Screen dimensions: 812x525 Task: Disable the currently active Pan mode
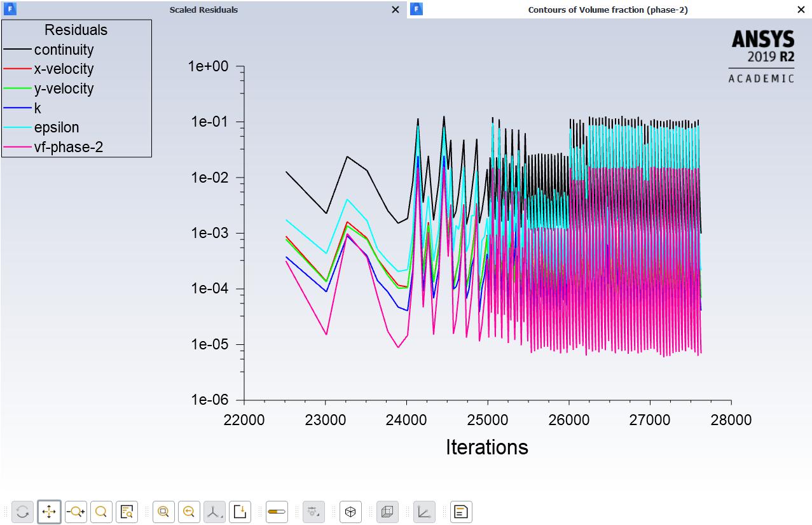49,511
